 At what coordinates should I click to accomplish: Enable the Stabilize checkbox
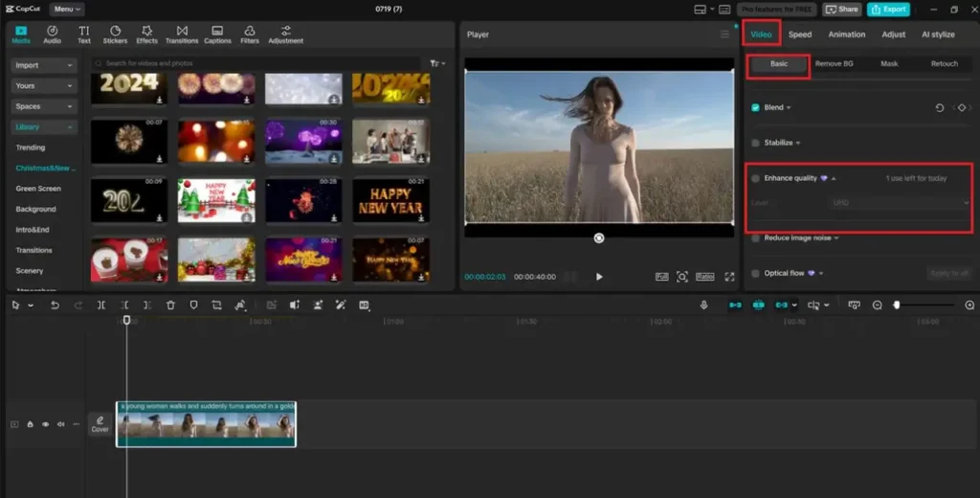click(x=756, y=143)
